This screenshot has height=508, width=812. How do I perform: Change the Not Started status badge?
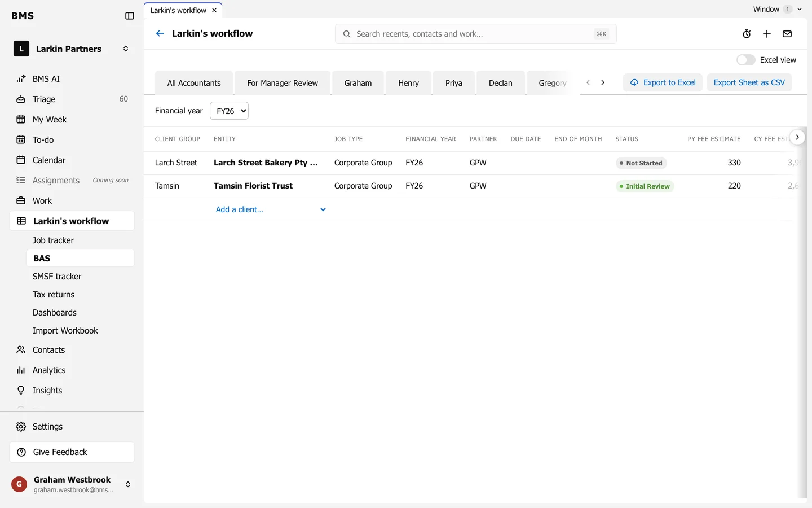(x=641, y=163)
